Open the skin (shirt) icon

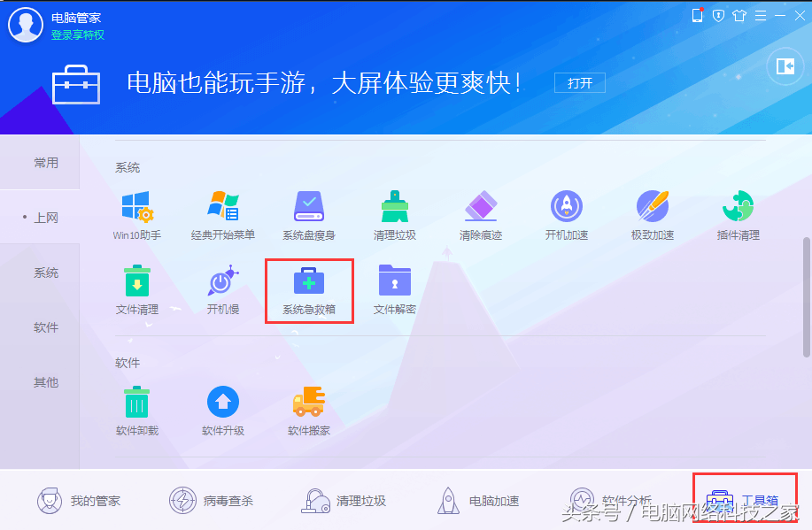739,16
